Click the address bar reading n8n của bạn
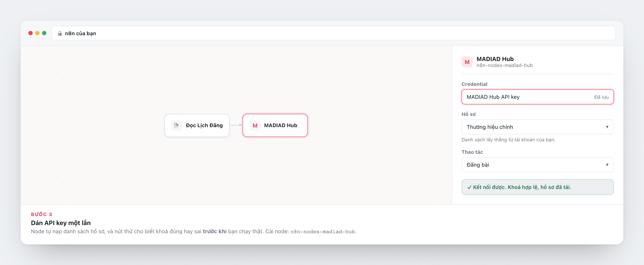The width and height of the screenshot is (644, 265). click(x=334, y=33)
